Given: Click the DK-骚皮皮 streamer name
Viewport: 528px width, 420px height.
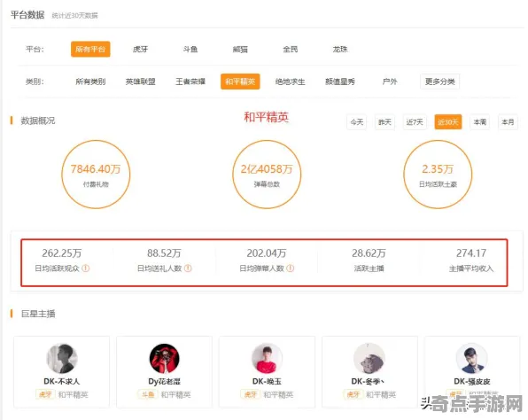Looking at the screenshot, I should pos(472,381).
